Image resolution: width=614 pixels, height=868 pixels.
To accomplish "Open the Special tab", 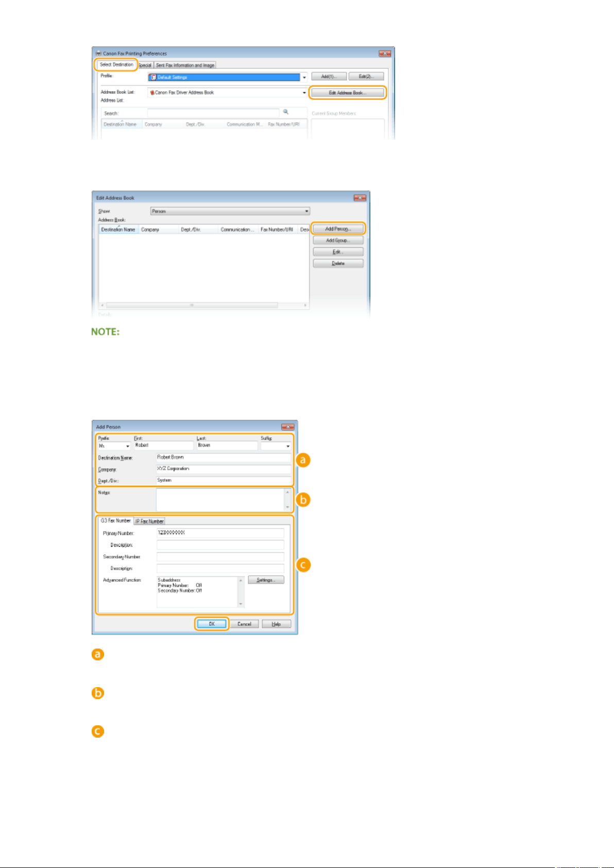I will point(145,65).
